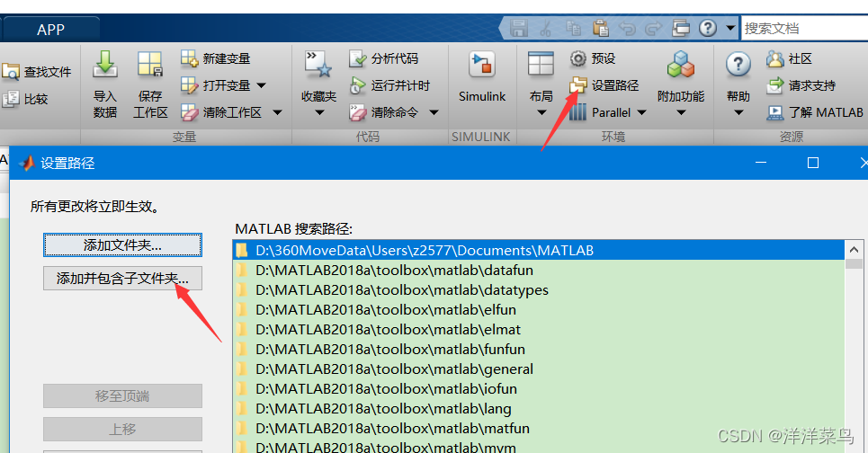Click the Move Up (上移) button
This screenshot has width=868, height=453.
click(122, 430)
